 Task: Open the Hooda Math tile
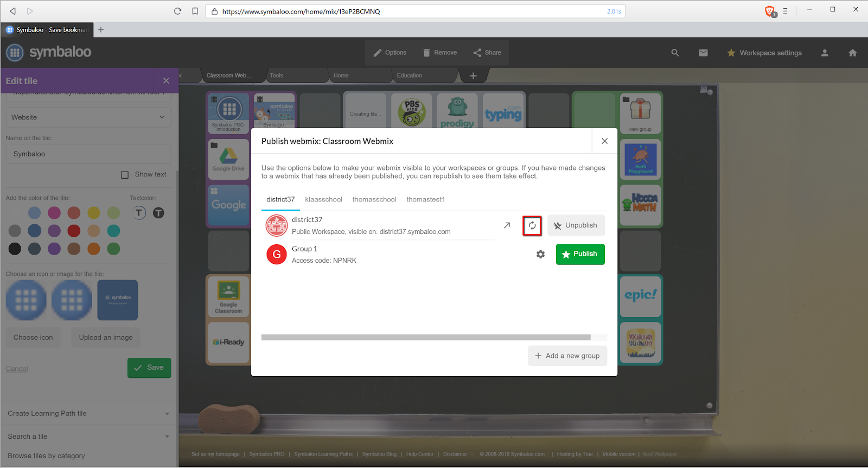(640, 205)
